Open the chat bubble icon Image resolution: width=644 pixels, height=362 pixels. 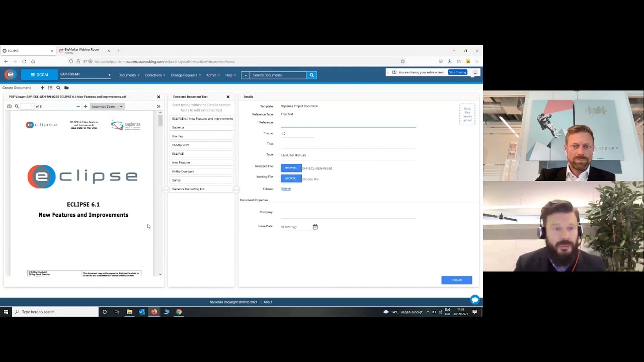pyautogui.click(x=474, y=300)
